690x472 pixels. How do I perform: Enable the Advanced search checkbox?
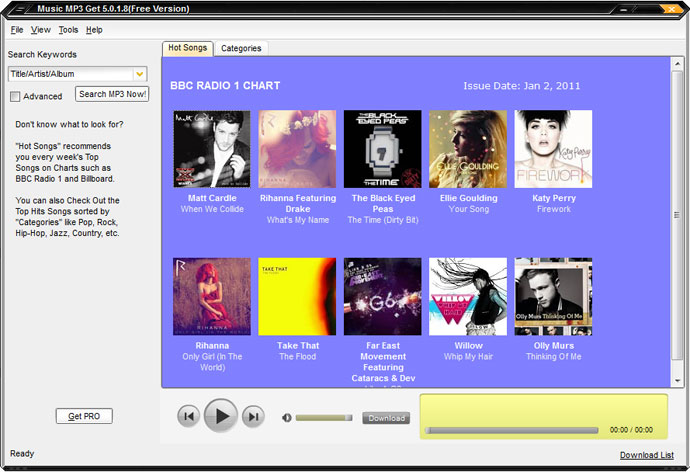15,97
